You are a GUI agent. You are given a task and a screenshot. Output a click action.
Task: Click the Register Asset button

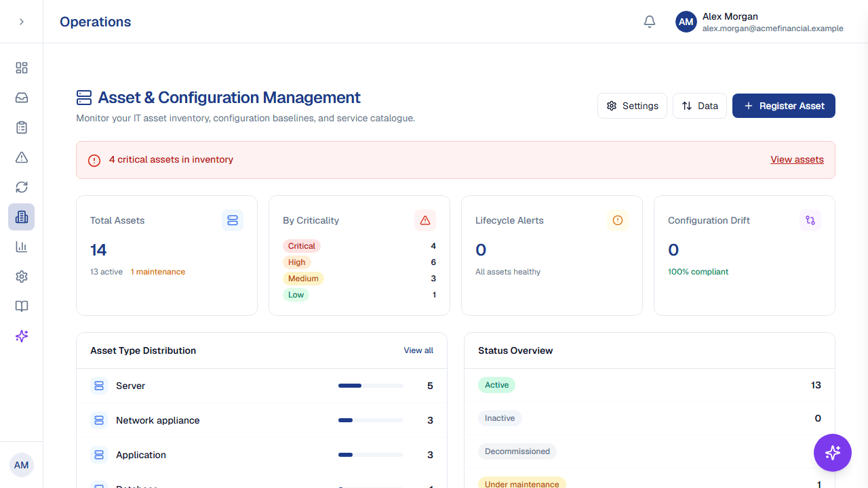point(784,106)
